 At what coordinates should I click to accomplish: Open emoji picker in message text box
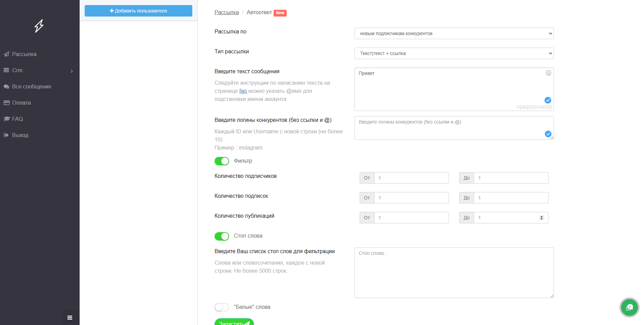[x=549, y=73]
